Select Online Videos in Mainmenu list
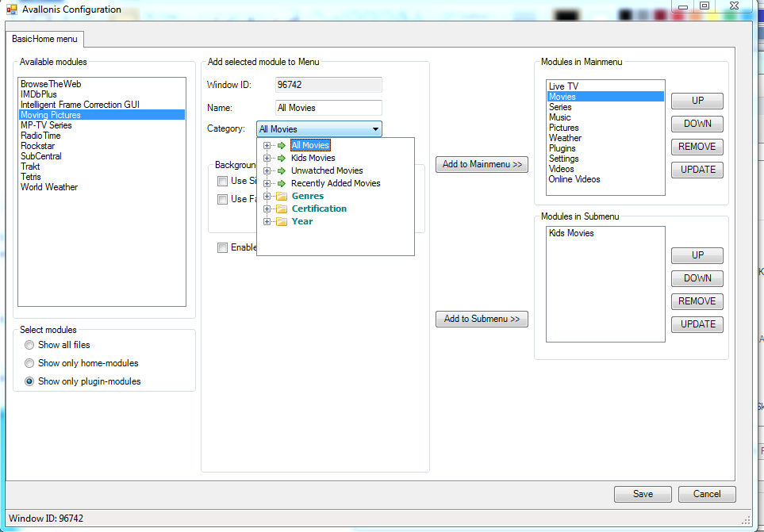Screen dimensions: 764x532 pos(574,179)
